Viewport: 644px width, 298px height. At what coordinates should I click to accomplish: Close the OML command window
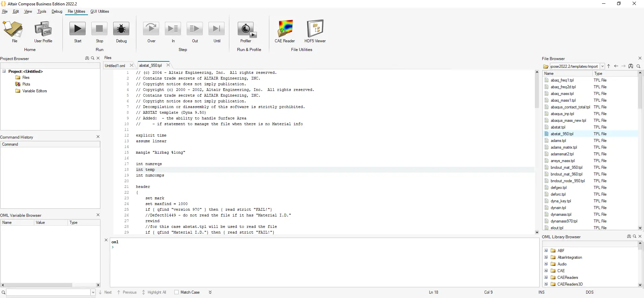coord(106,240)
